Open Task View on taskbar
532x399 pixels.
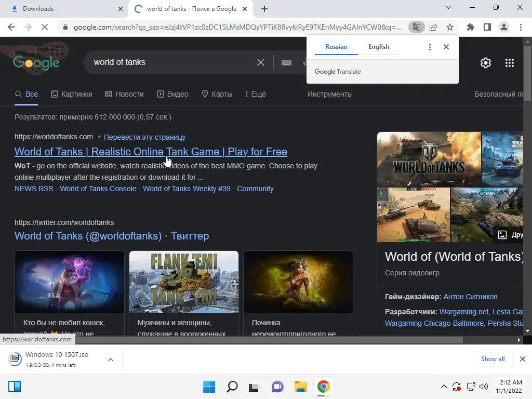[x=254, y=387]
